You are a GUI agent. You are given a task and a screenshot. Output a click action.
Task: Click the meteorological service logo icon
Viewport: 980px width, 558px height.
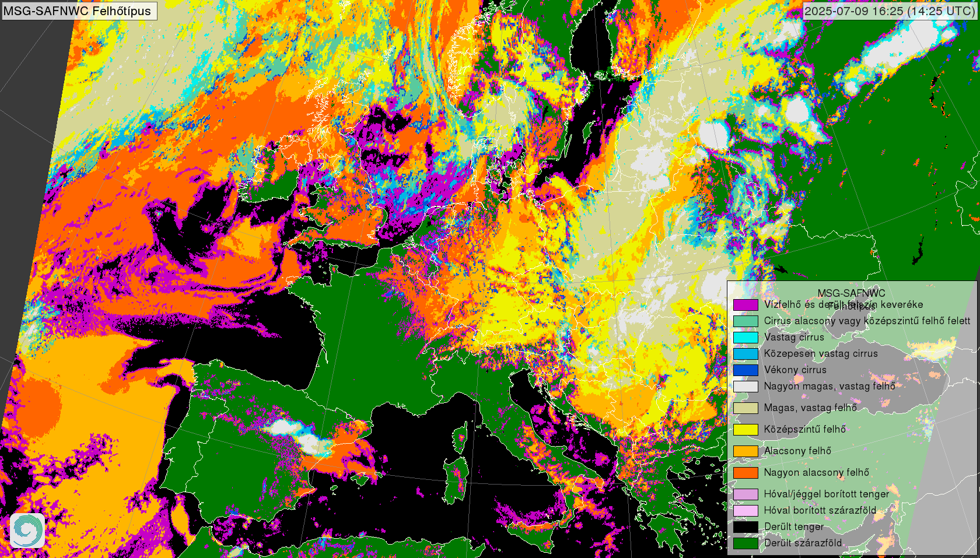coord(27,530)
